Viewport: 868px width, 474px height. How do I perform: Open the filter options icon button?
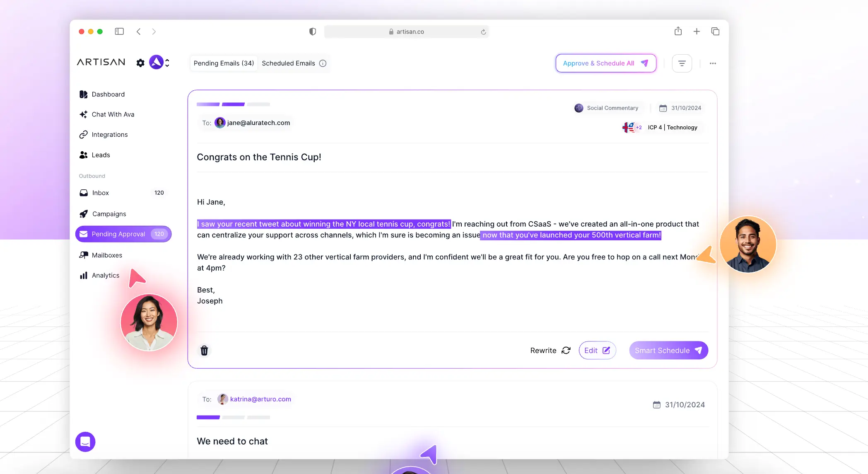[682, 63]
